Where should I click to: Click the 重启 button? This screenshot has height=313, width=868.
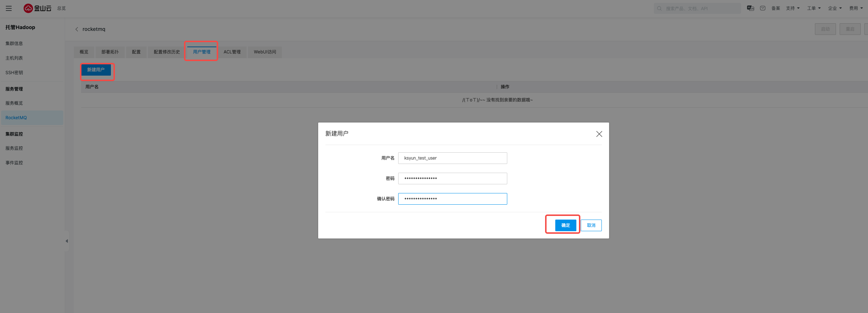point(850,29)
